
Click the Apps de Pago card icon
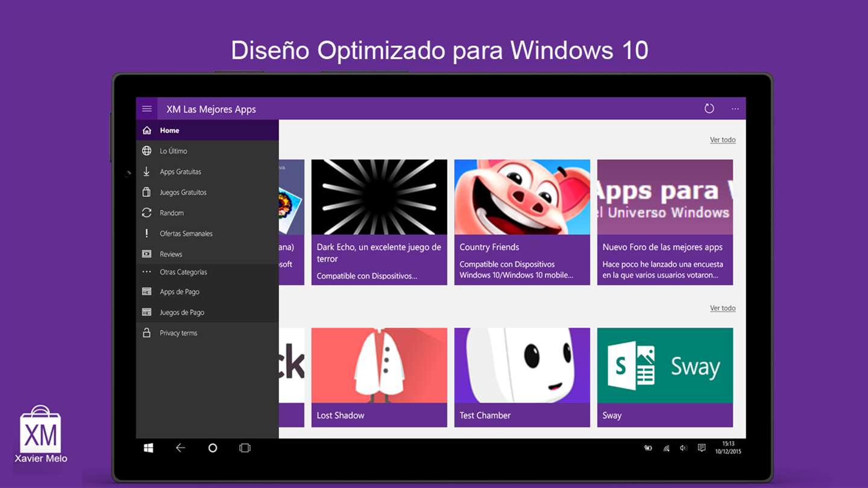(x=146, y=292)
